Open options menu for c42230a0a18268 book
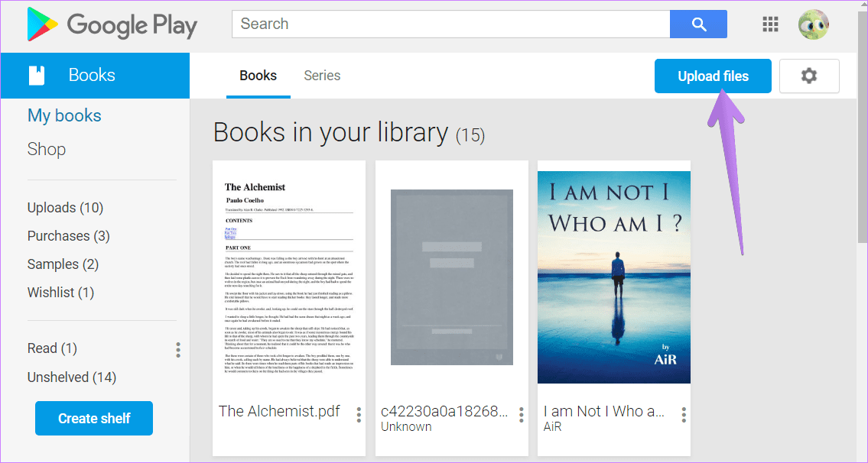 pos(522,414)
